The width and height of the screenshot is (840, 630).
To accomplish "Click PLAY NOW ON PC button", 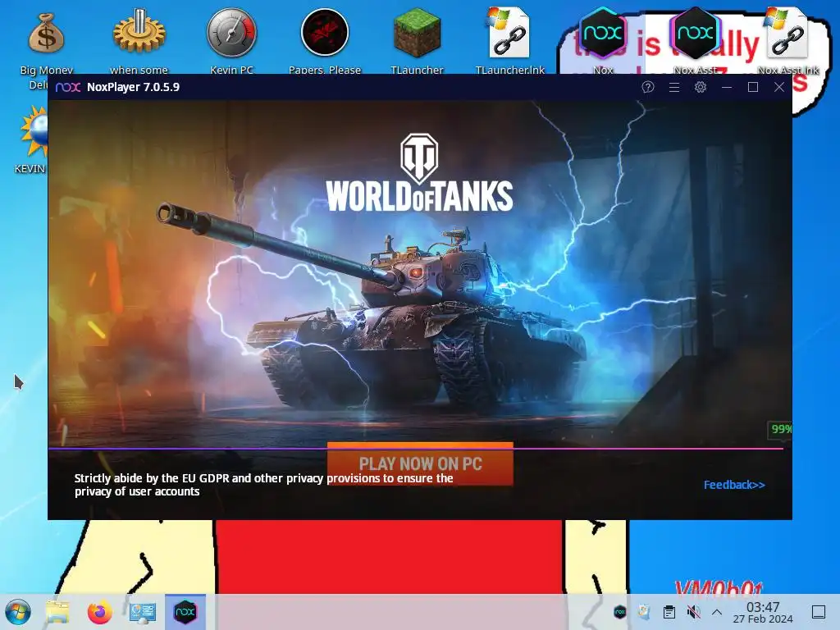I will (420, 464).
